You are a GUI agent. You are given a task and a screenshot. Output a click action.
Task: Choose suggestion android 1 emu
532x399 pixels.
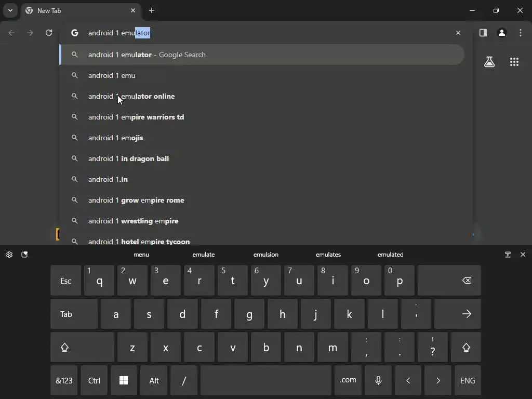262,75
